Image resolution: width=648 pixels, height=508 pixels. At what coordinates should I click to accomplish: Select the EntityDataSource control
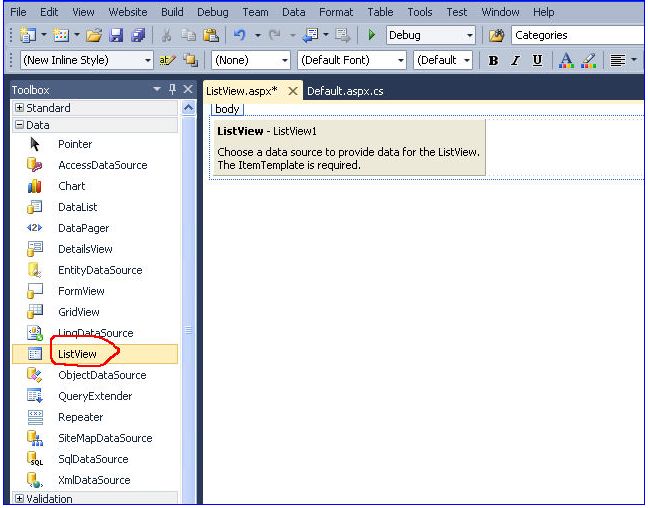pos(95,270)
